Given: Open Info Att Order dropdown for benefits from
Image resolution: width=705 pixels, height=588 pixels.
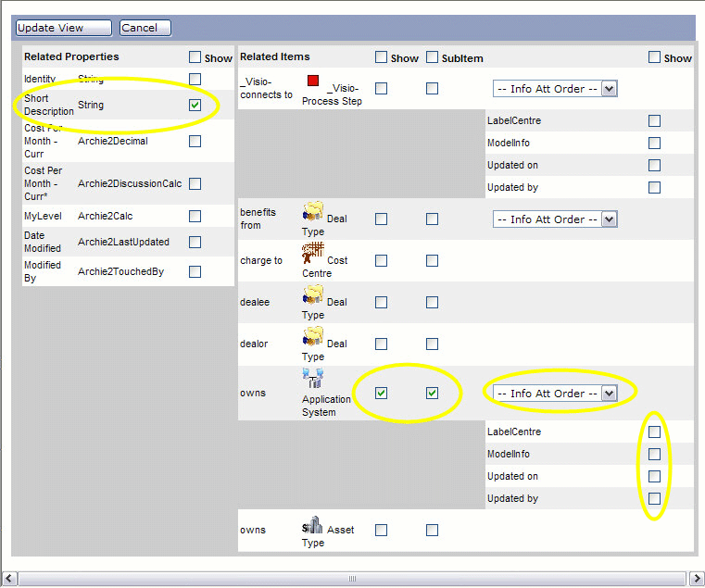Looking at the screenshot, I should point(554,219).
